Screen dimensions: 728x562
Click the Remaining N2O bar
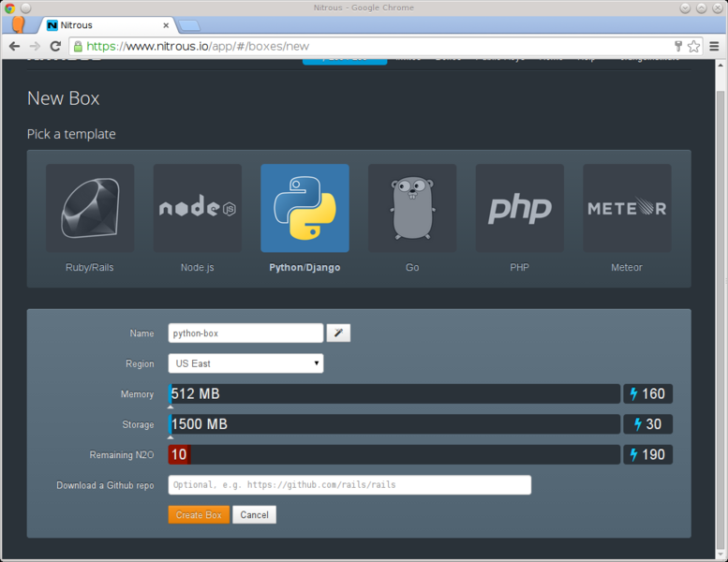coord(394,454)
